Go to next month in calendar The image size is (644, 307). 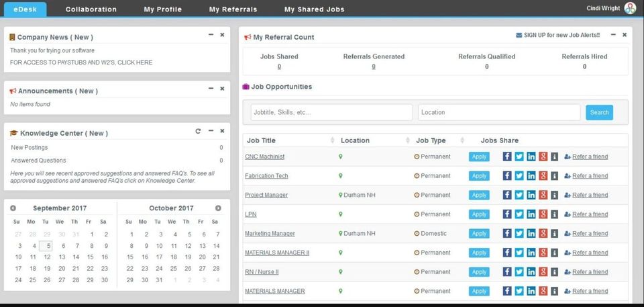coord(218,208)
